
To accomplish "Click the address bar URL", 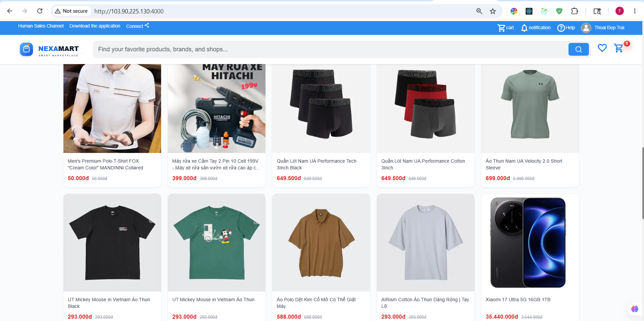I will 129,11.
